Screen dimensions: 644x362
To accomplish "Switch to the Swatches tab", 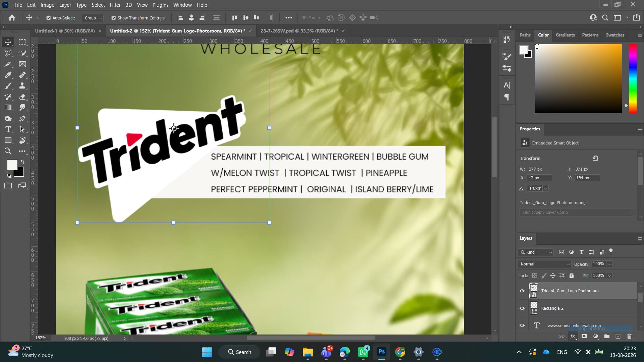I will point(615,35).
